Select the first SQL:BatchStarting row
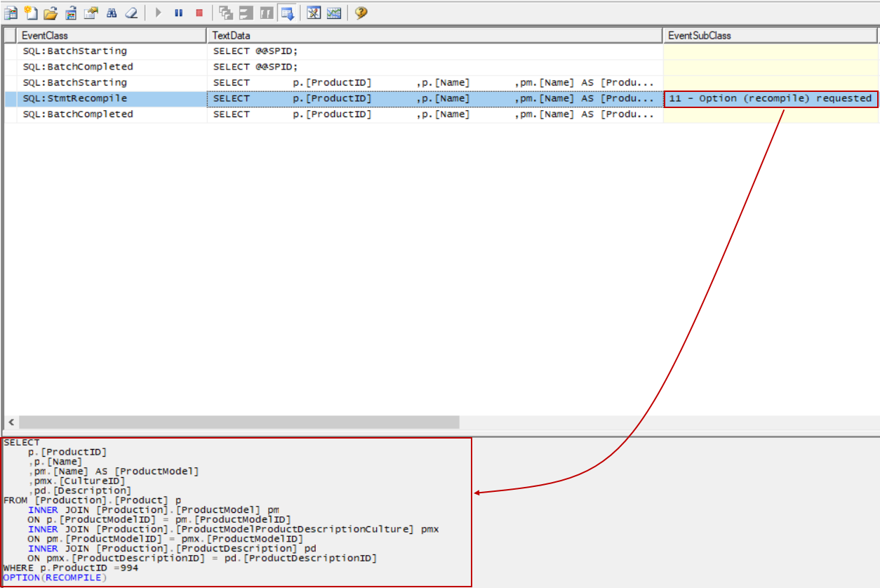The image size is (880, 588). coord(74,51)
